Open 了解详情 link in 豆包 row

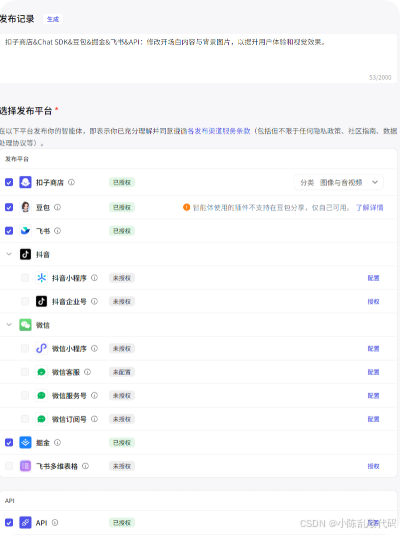coord(369,207)
